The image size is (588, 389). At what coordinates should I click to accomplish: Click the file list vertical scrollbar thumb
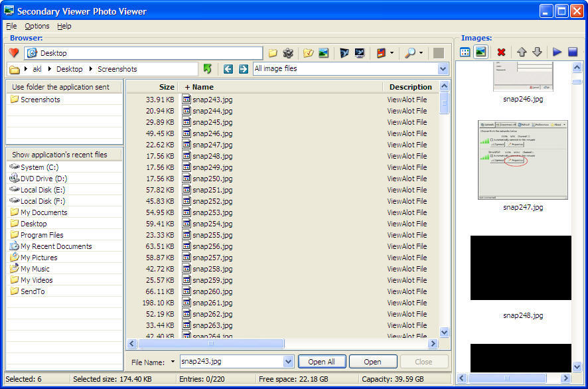coord(445,103)
